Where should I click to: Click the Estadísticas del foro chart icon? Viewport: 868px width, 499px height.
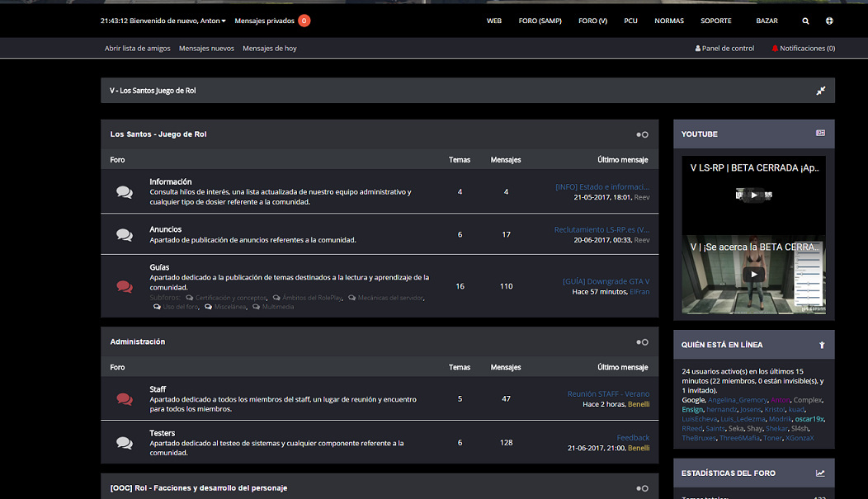(x=820, y=473)
